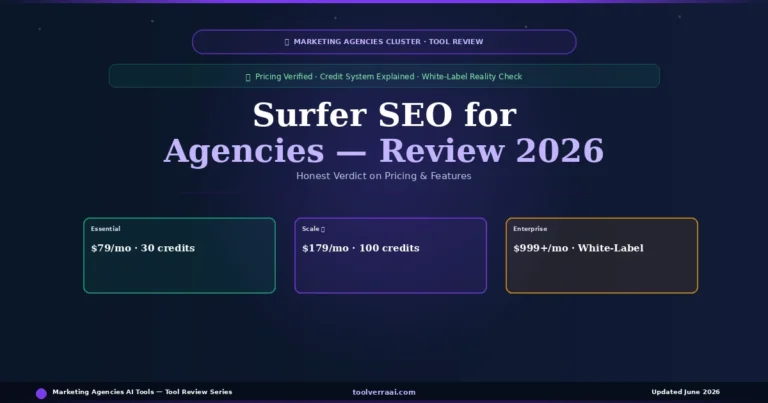
Task: Click the Enterprise plan label
Action: (x=530, y=229)
